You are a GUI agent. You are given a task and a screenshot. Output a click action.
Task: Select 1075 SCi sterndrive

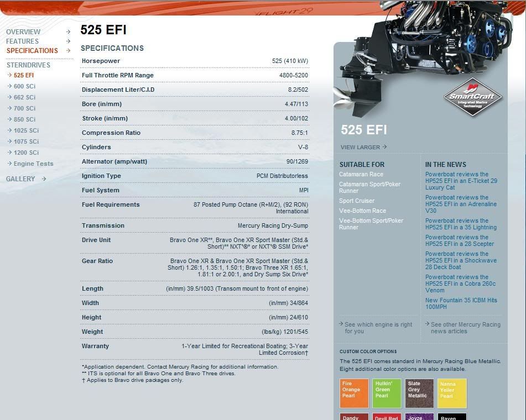[x=26, y=141]
